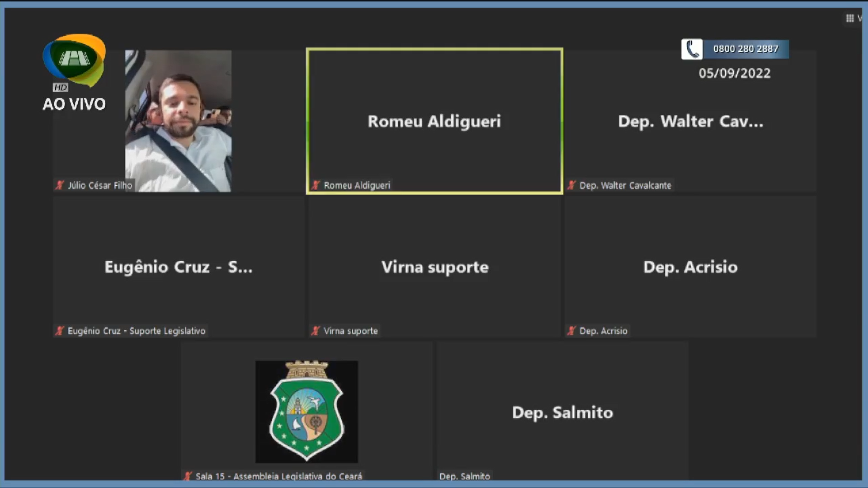The image size is (868, 488).
Task: Click muted mic icon beside Dep. Acrisio label
Action: point(571,331)
